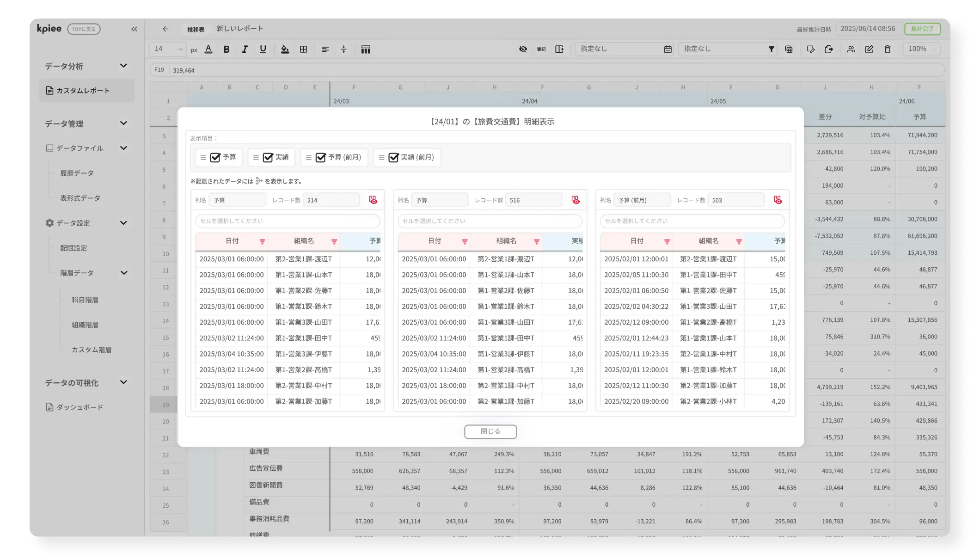This screenshot has height=559, width=980.
Task: Collapse the sidebar with double chevron
Action: [134, 29]
